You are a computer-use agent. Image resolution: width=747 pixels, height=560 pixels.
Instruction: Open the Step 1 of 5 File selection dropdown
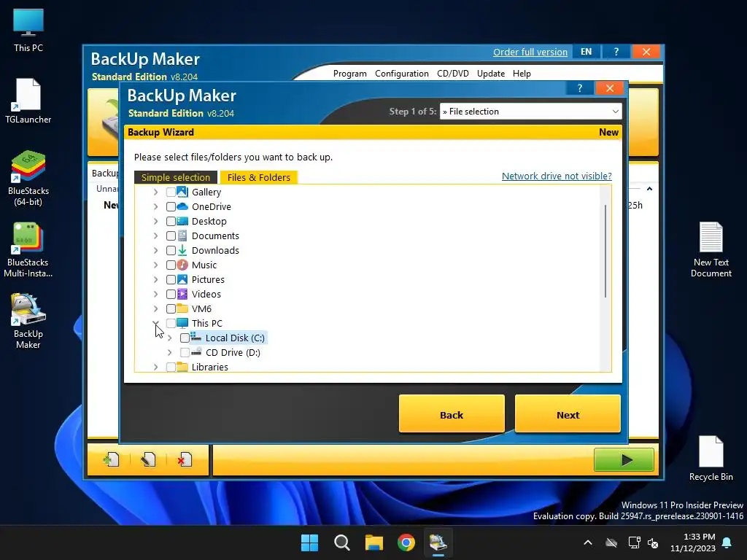(x=531, y=112)
